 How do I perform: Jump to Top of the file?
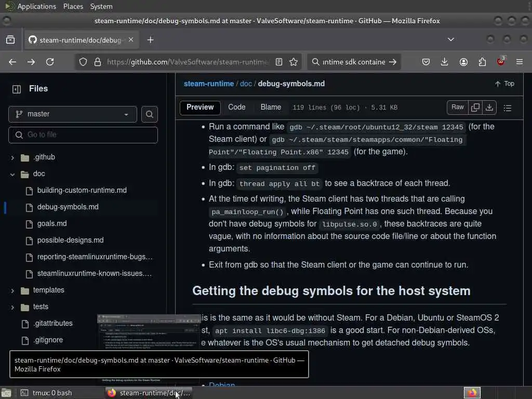[x=504, y=84]
